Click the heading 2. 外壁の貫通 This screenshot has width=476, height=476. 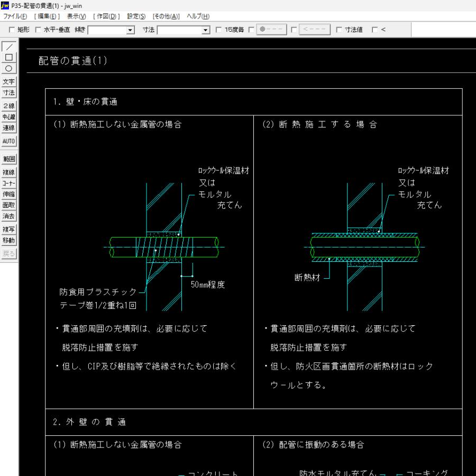tap(89, 422)
